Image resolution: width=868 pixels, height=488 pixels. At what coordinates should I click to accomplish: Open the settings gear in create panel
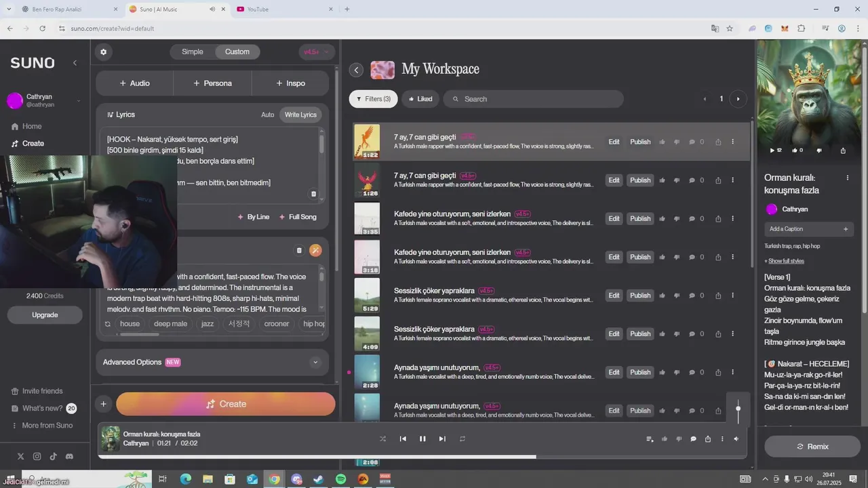(103, 52)
